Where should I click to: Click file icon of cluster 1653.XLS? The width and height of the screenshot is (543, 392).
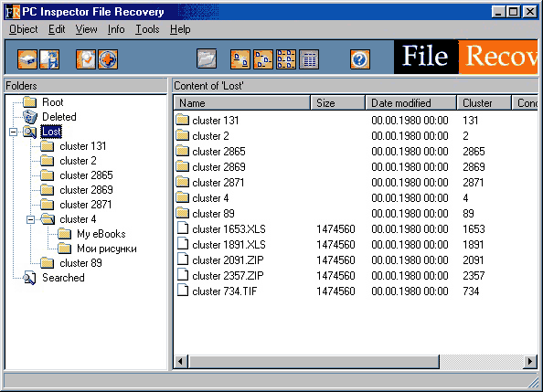tap(183, 228)
